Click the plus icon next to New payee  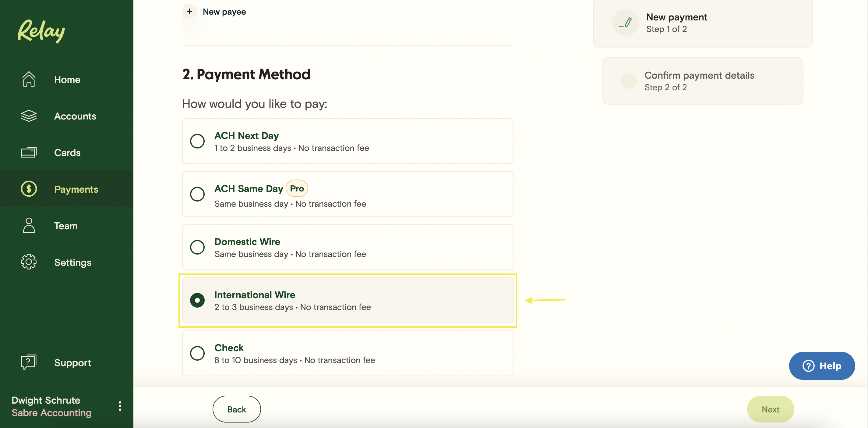190,11
